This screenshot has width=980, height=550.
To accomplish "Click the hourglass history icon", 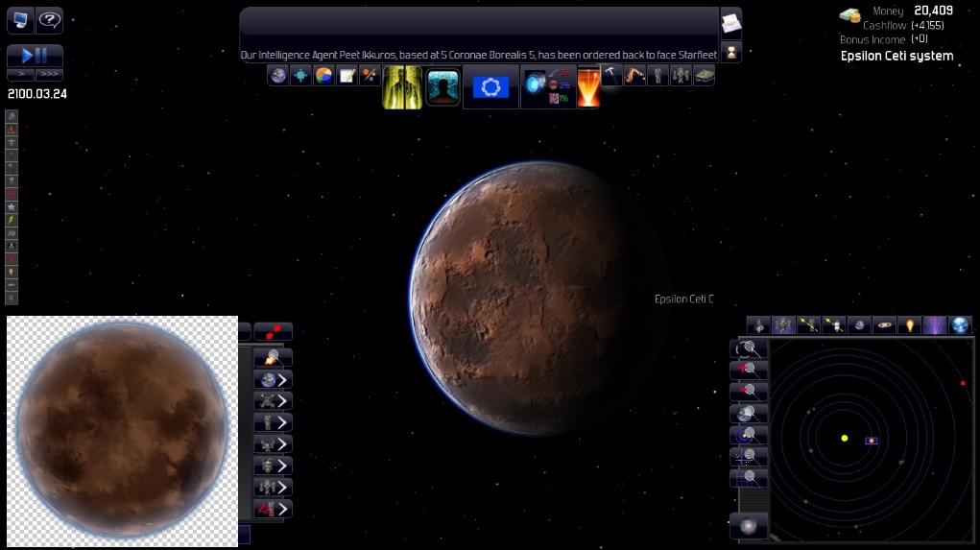I will [x=730, y=53].
